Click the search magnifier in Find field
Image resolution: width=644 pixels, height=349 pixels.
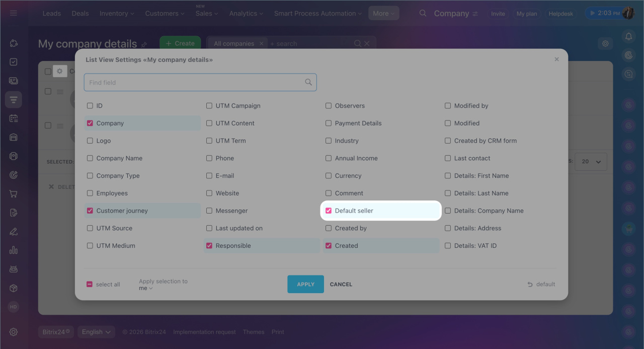[x=308, y=83]
